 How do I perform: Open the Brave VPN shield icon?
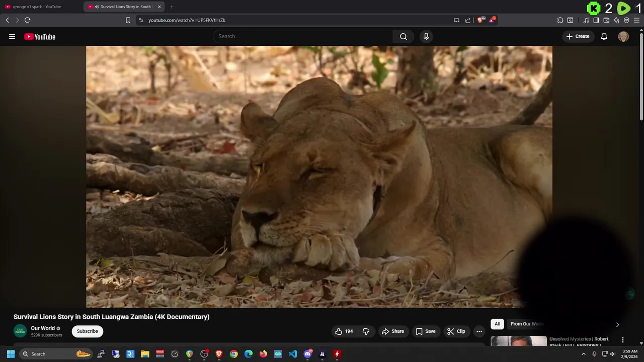coord(626,20)
